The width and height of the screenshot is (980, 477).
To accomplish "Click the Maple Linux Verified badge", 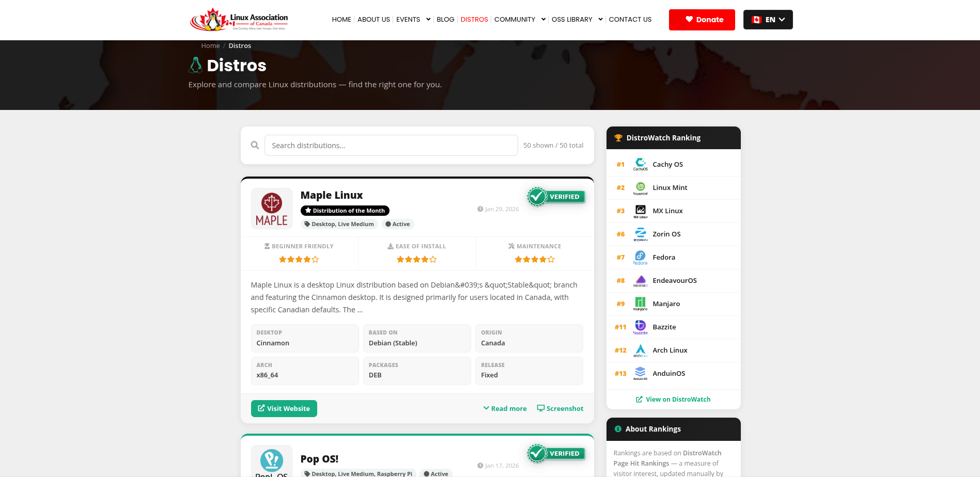I will coord(556,197).
